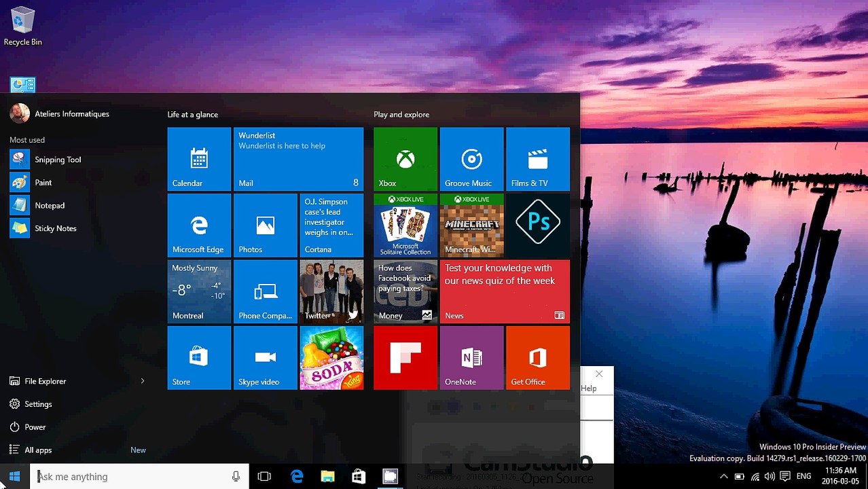
Task: Launch Microsoft Edge tile
Action: point(199,225)
